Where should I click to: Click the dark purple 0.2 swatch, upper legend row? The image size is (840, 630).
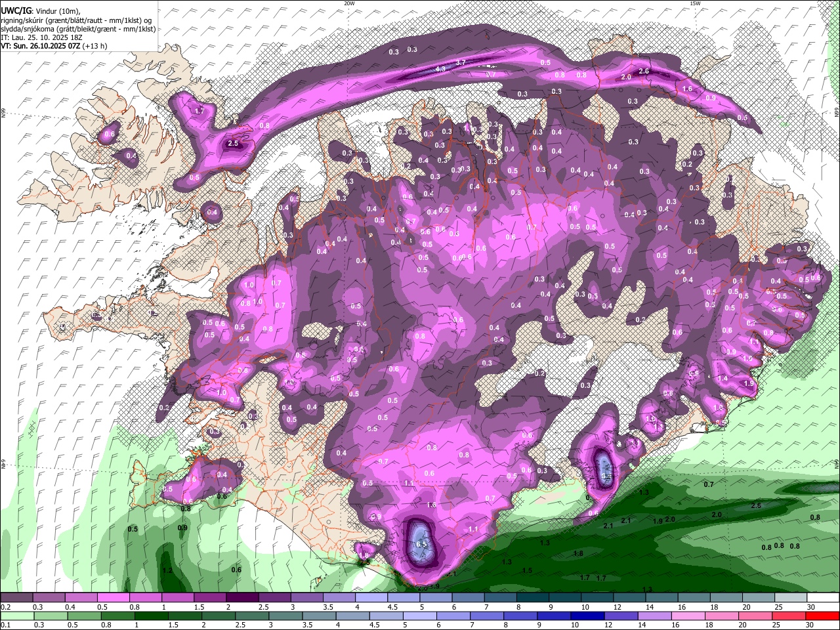17,598
